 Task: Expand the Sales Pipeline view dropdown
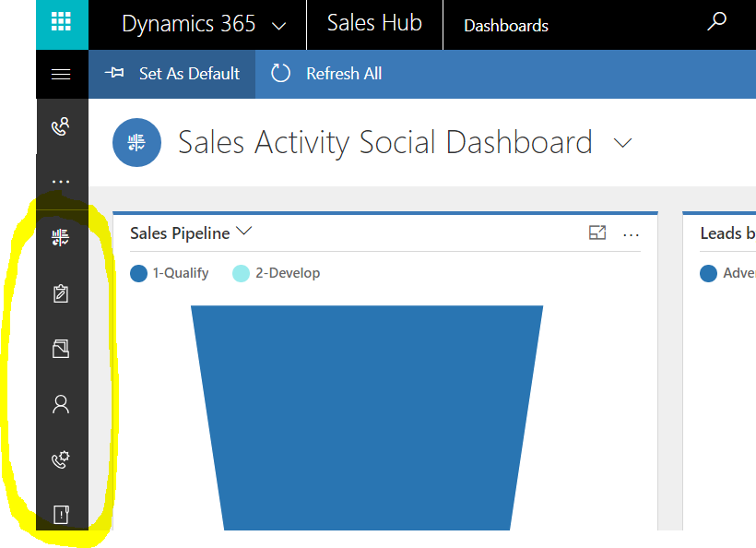point(244,232)
